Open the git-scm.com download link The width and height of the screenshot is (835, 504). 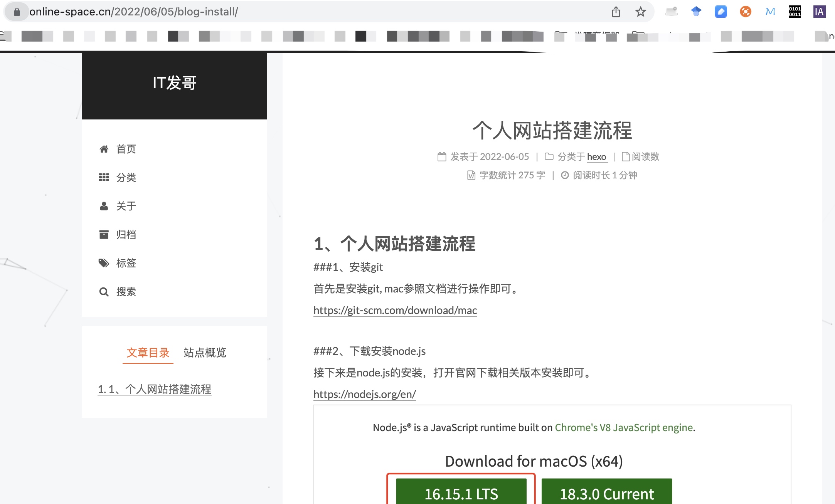[395, 310]
